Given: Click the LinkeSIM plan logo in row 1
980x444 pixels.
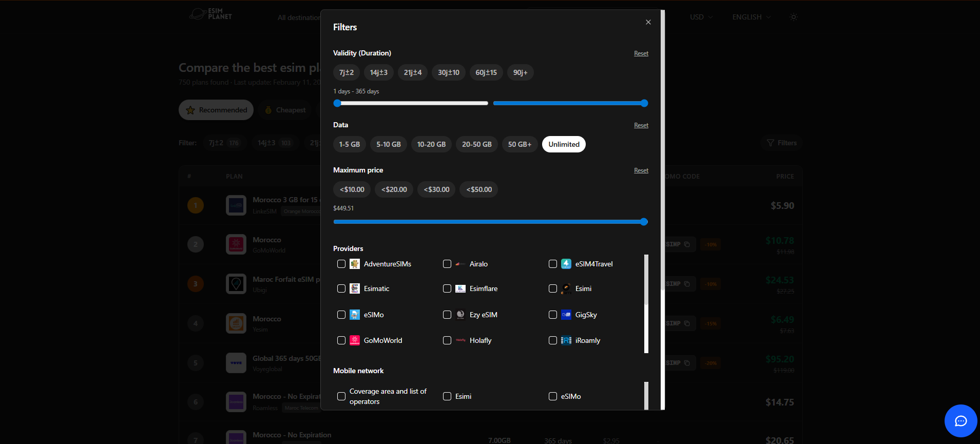Looking at the screenshot, I should pyautogui.click(x=236, y=205).
